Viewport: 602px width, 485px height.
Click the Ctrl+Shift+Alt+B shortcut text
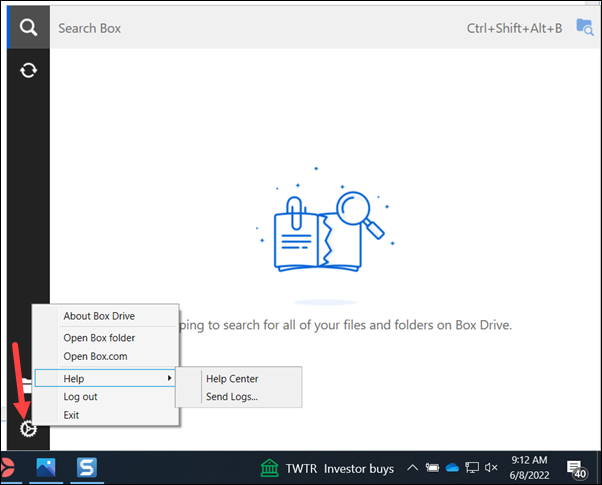514,28
